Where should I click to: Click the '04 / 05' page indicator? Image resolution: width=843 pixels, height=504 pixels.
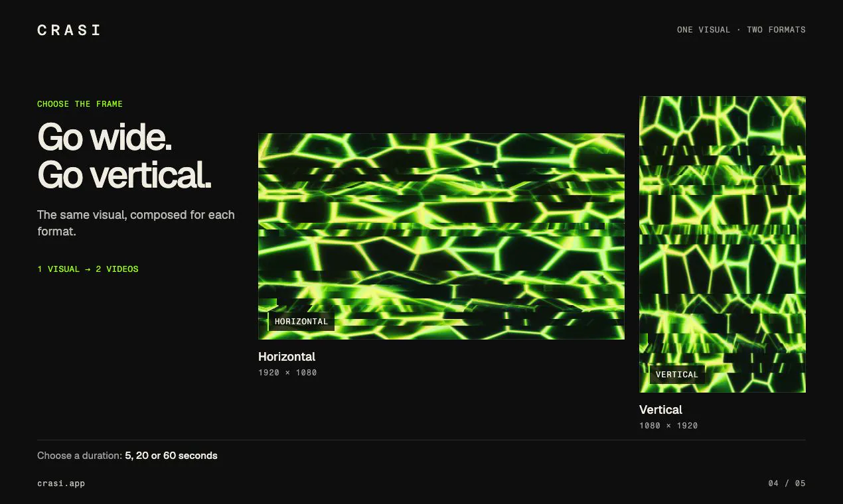tap(787, 483)
